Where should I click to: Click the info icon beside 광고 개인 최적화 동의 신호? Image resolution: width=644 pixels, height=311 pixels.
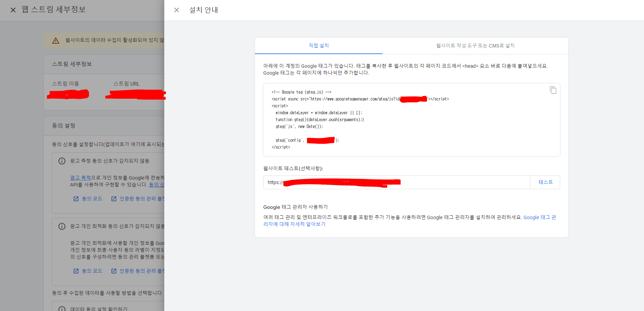point(62,226)
